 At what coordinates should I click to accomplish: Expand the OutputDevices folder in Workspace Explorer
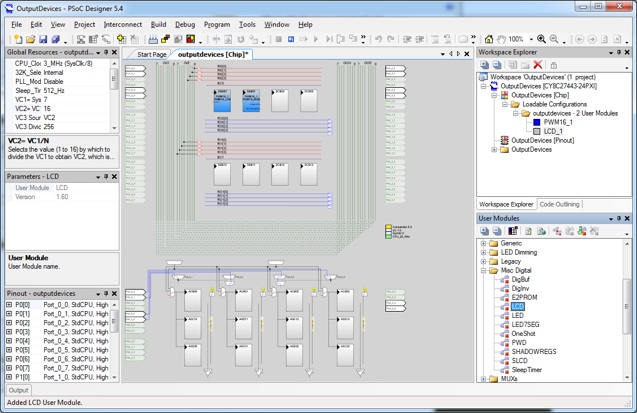494,149
